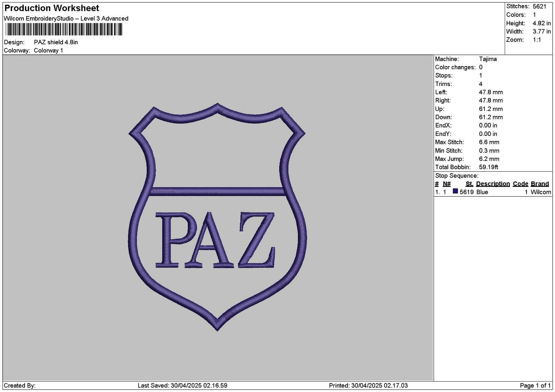Click the Left value 47.8 mm
Image resolution: width=555 pixels, height=392 pixels.
(x=491, y=92)
